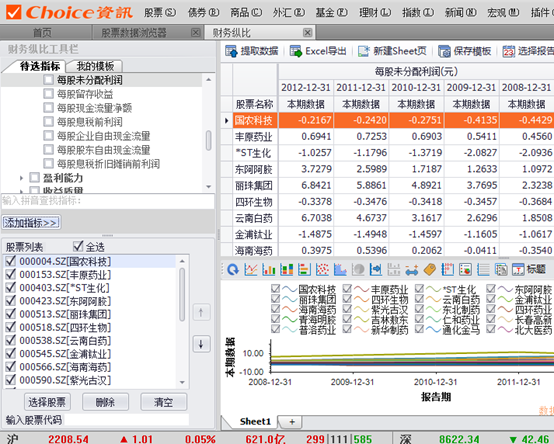Select the scatter plot chart icon
554x444 pixels.
point(322,270)
